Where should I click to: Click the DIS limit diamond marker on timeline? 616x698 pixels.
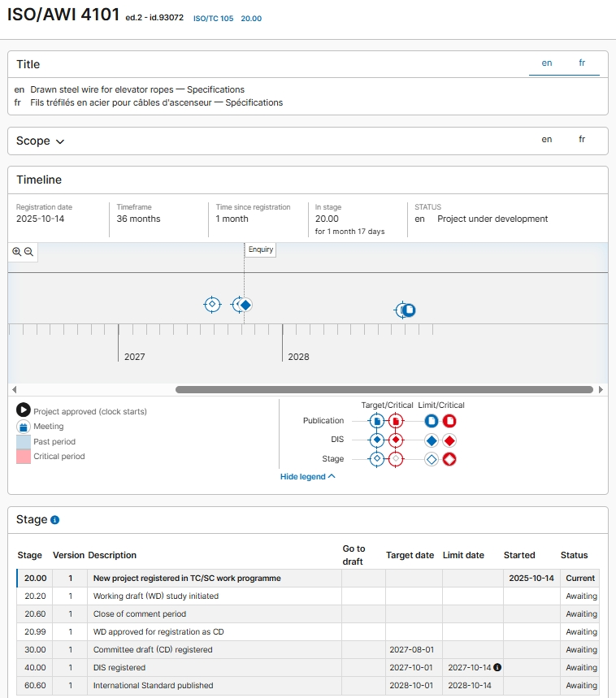245,305
